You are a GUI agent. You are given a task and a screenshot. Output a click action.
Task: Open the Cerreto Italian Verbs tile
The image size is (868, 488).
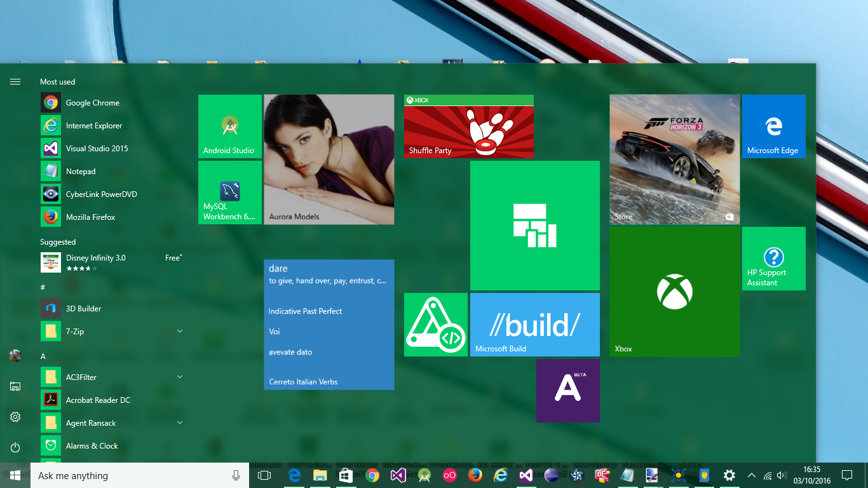[329, 325]
